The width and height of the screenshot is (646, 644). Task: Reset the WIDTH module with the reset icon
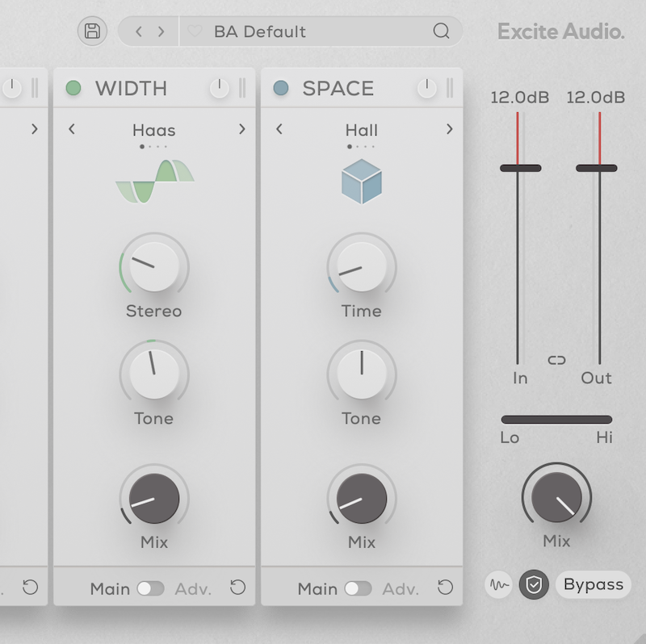pos(237,588)
